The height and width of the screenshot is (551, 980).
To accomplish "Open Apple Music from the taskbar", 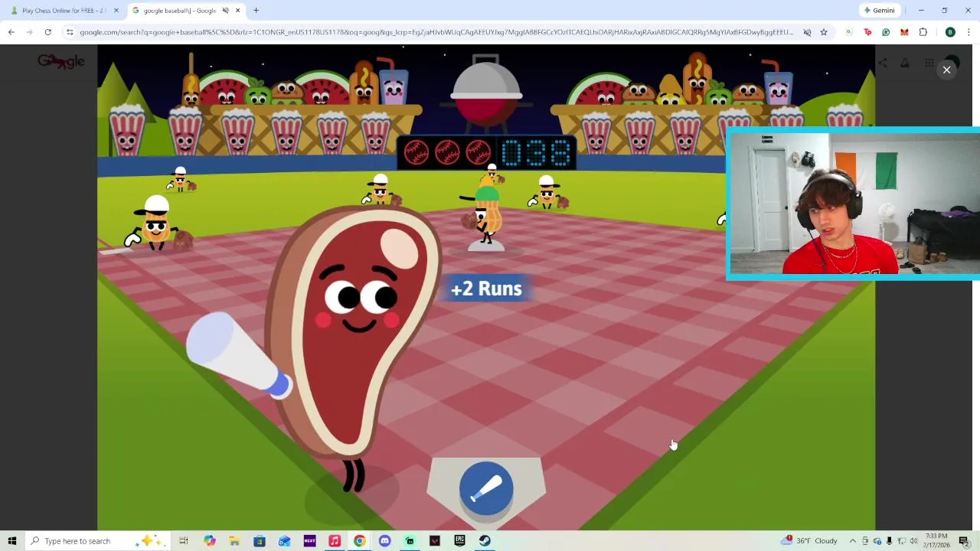I will (x=335, y=541).
